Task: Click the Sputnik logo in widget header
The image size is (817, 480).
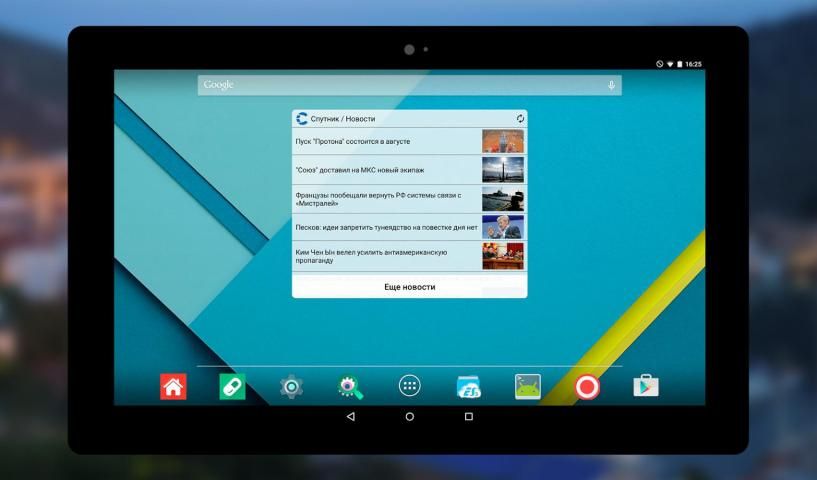Action: click(x=302, y=118)
